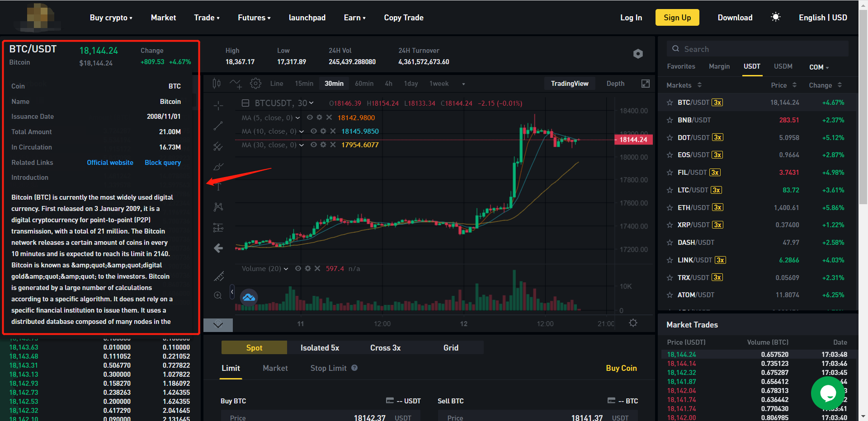This screenshot has width=868, height=421.
Task: Open chart settings gear in chart toolbar
Action: tap(255, 84)
